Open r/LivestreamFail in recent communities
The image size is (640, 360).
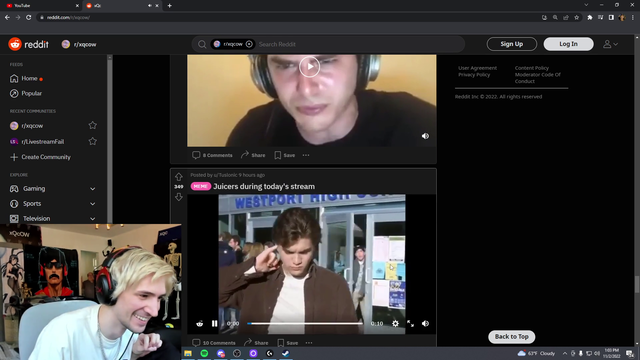tap(42, 142)
